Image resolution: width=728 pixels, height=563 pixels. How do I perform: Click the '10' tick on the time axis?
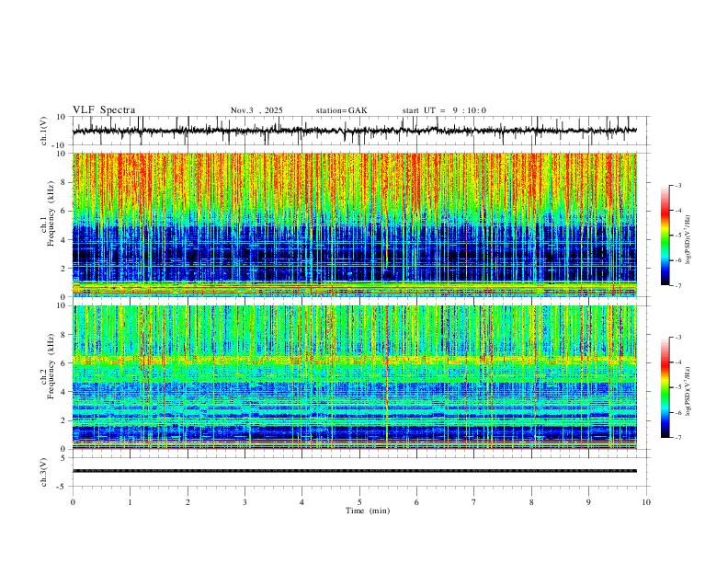pyautogui.click(x=646, y=502)
